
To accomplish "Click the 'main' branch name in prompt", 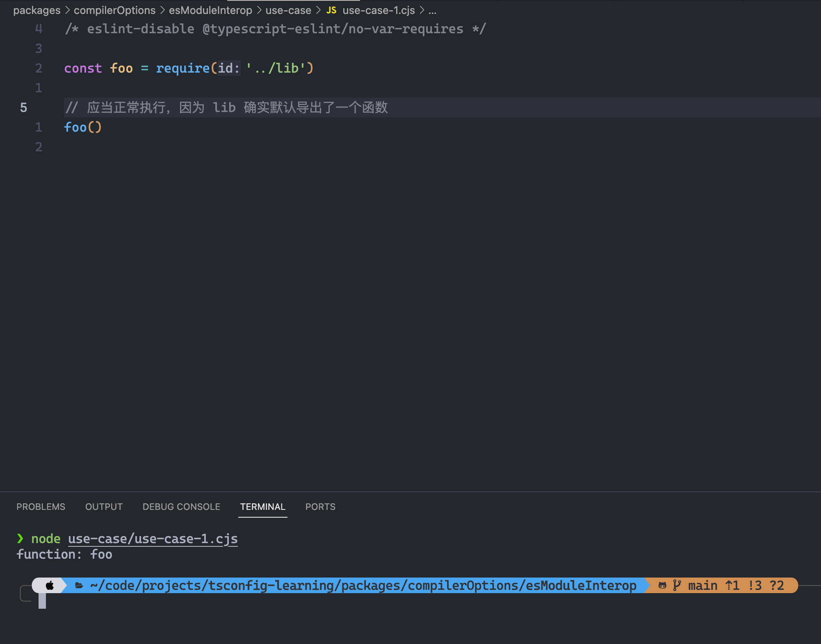I will coord(703,585).
